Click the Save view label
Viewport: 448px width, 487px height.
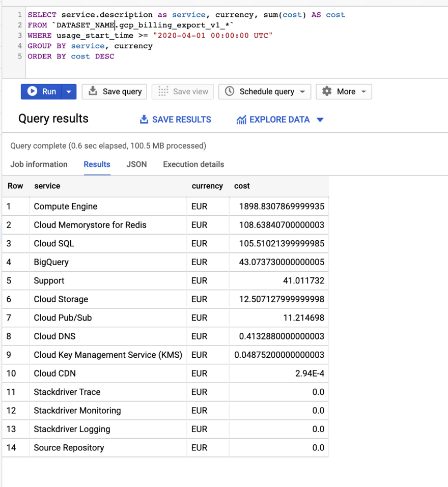(x=190, y=92)
